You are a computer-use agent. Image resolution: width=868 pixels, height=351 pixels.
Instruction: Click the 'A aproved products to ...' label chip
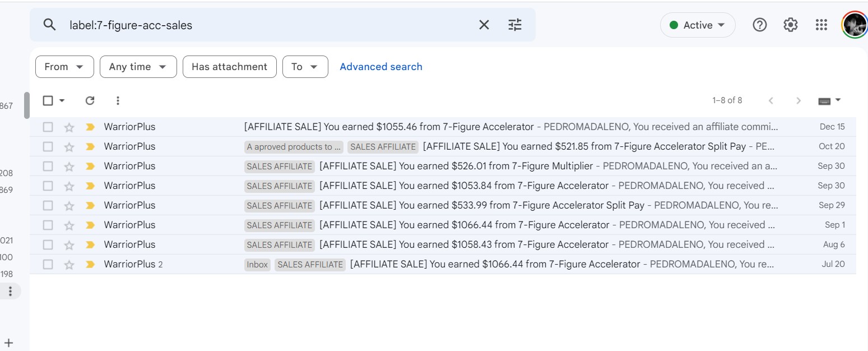coord(294,147)
